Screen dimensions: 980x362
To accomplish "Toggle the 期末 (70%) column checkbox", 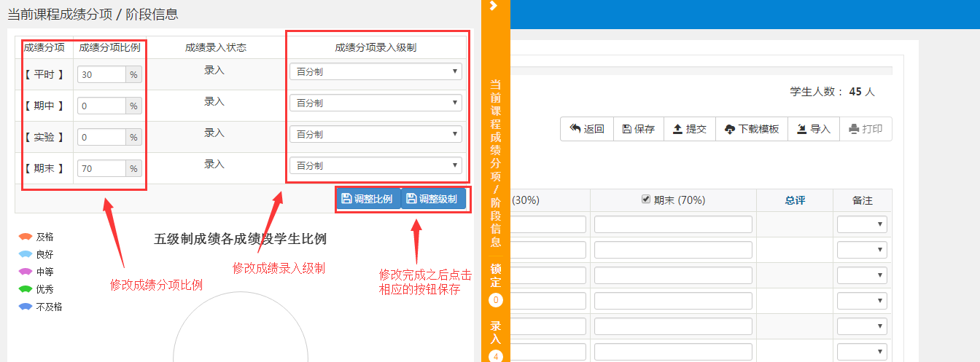I will 645,200.
